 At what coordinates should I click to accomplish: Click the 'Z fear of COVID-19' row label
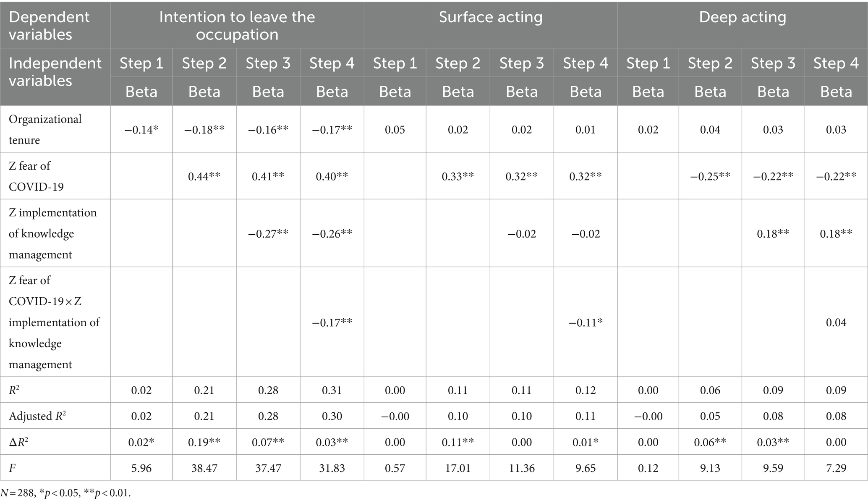(36, 176)
